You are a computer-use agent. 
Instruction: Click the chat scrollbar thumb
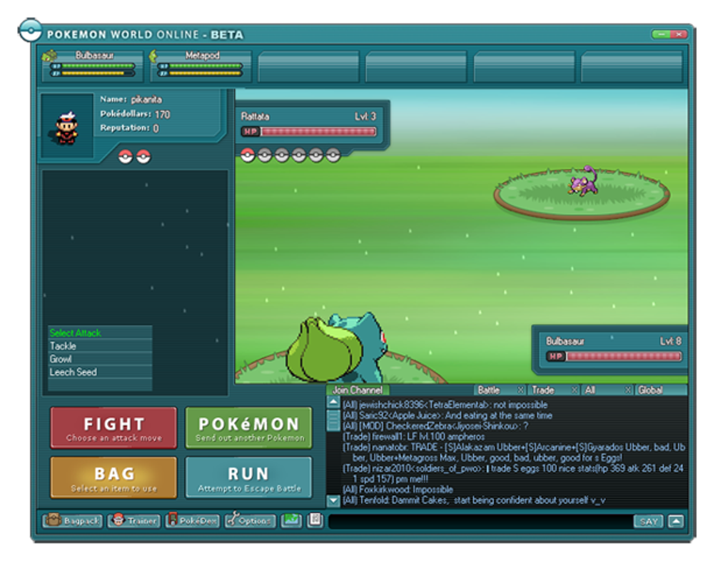pos(333,421)
